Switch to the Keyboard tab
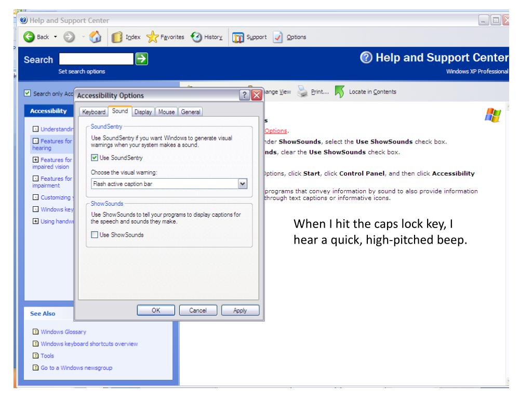Screen dimensions: 532x399 (94, 111)
